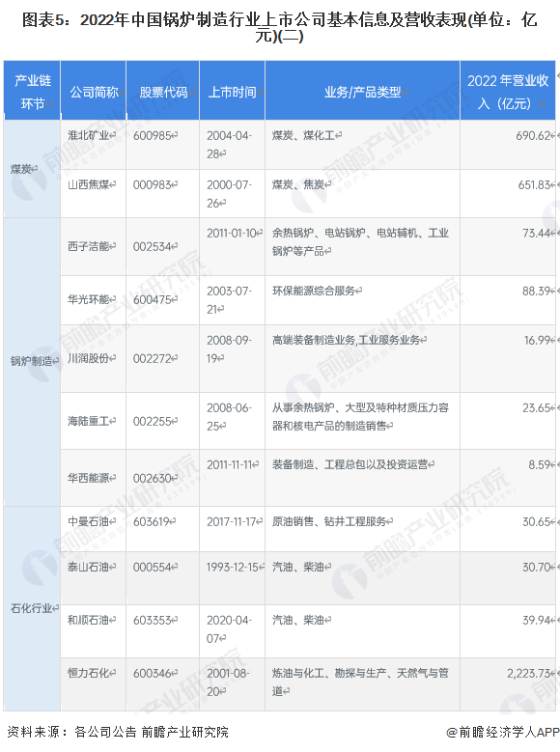Click revenue value 88.39
Image resolution: width=560 pixels, height=752 pixels.
click(536, 291)
